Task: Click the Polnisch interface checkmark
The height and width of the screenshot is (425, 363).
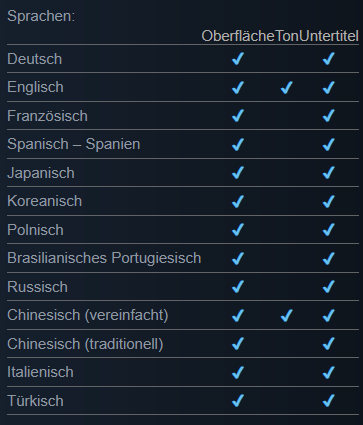Action: (238, 230)
